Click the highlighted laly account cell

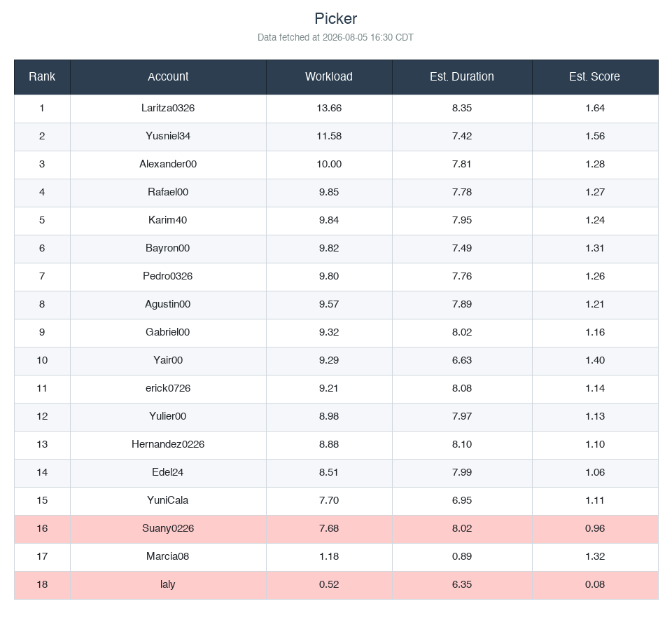coord(168,584)
